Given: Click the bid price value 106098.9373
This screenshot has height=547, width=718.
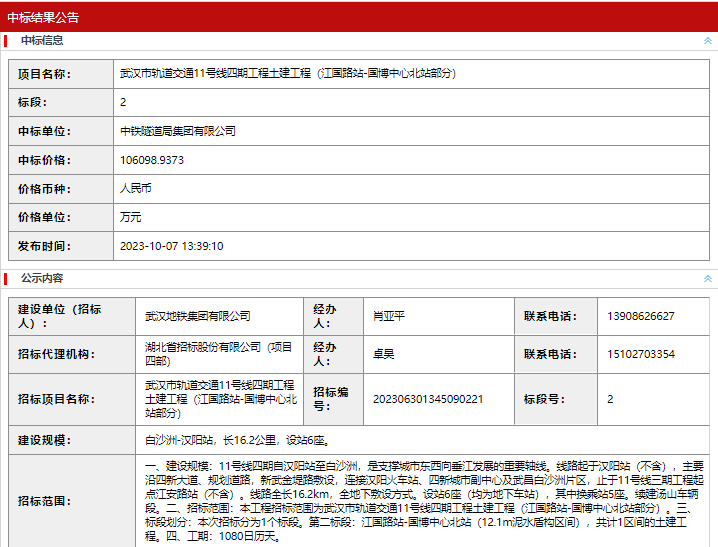Looking at the screenshot, I should (152, 160).
